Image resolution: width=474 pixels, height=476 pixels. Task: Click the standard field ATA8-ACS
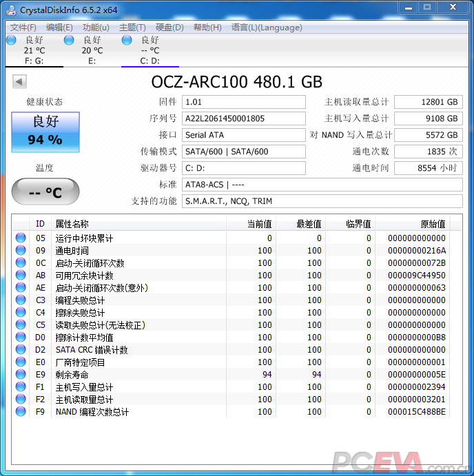point(322,185)
